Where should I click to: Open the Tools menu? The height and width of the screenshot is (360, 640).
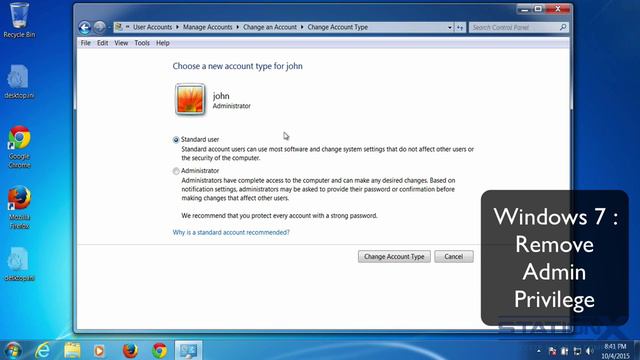pos(142,43)
